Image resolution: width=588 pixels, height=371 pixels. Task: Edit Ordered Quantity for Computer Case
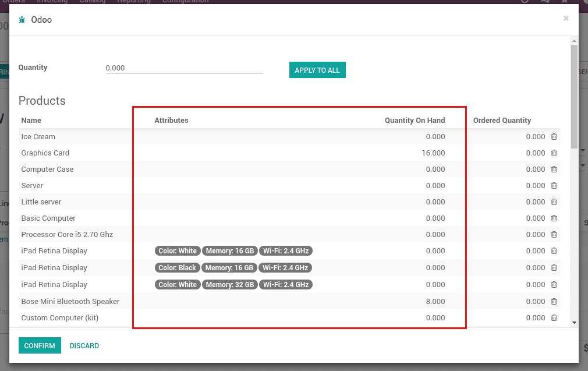tap(536, 169)
